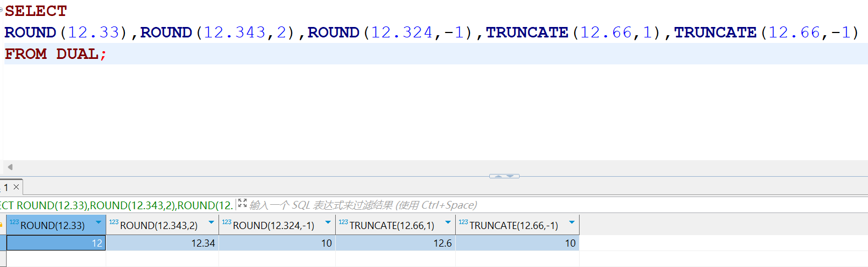Select the cell with value 12.34

(162, 243)
